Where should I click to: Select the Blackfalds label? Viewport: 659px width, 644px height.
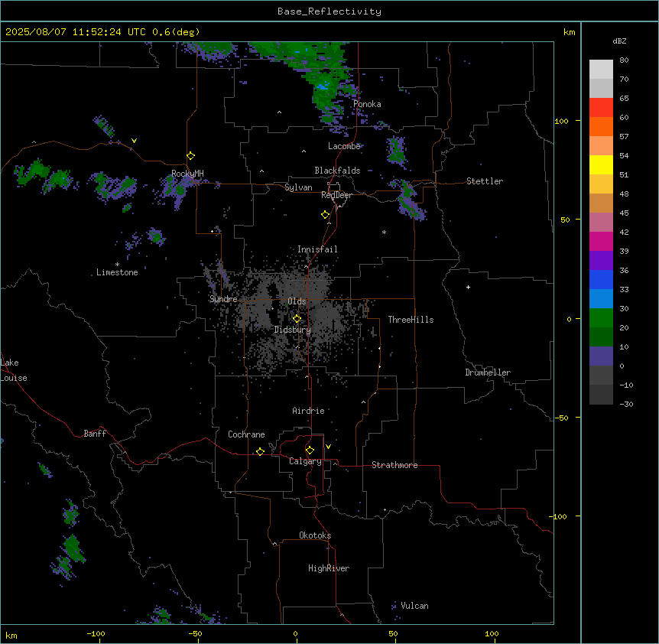tap(337, 171)
